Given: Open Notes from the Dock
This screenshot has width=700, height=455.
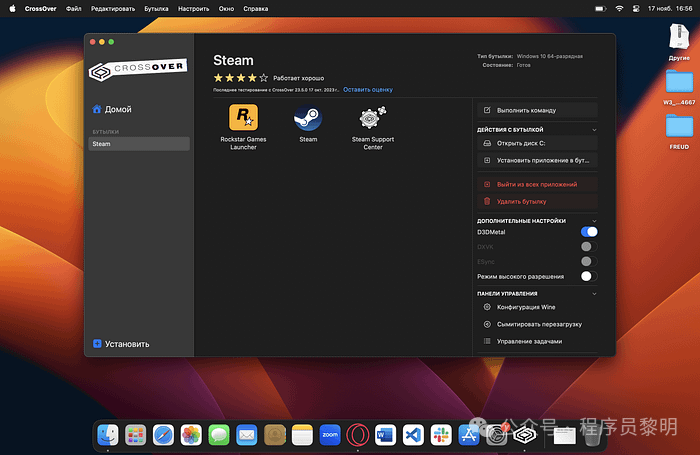Looking at the screenshot, I should coord(302,434).
